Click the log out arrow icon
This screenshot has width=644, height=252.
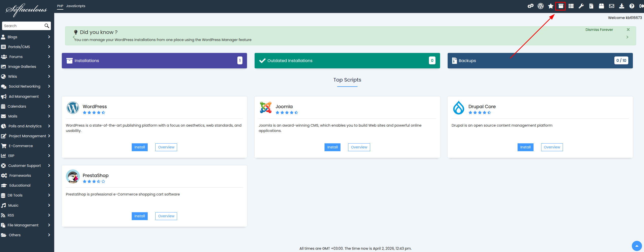641,6
